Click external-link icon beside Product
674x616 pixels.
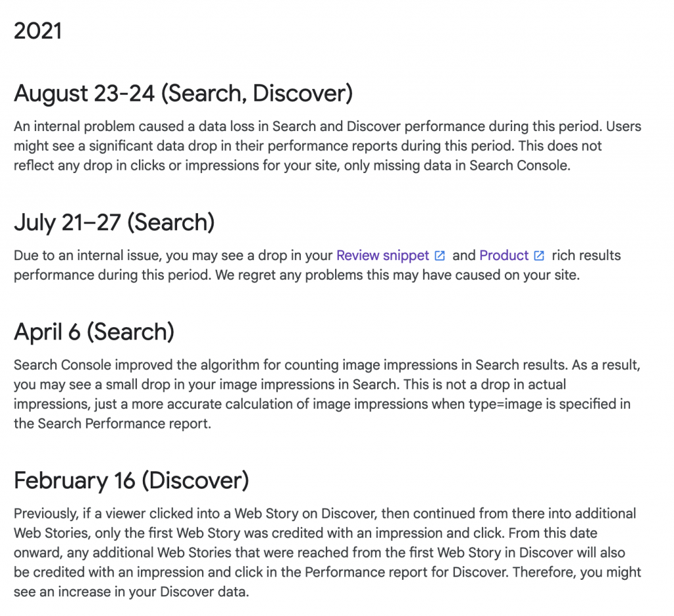(539, 256)
